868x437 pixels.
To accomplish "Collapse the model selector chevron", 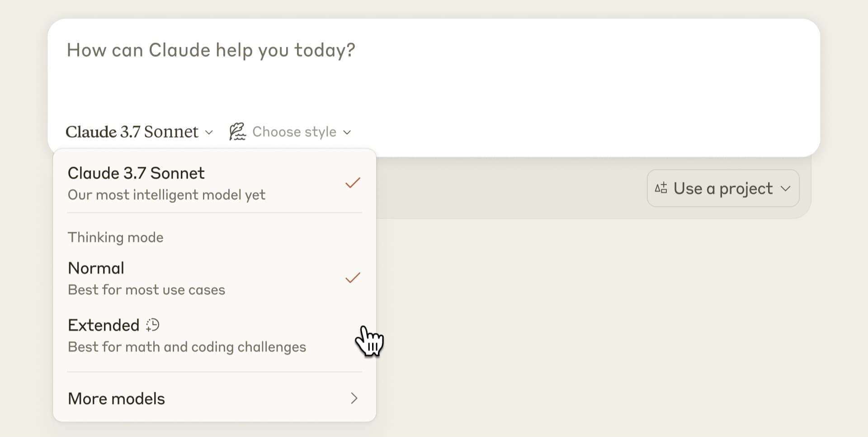I will [x=209, y=132].
